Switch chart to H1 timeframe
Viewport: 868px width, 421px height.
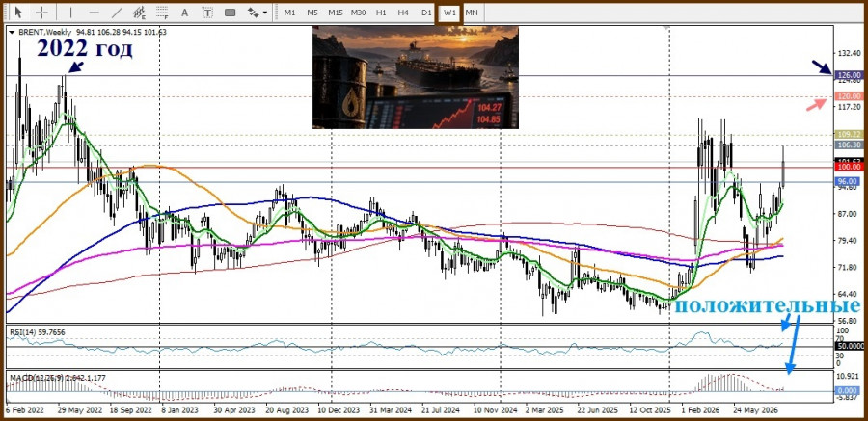coord(381,13)
